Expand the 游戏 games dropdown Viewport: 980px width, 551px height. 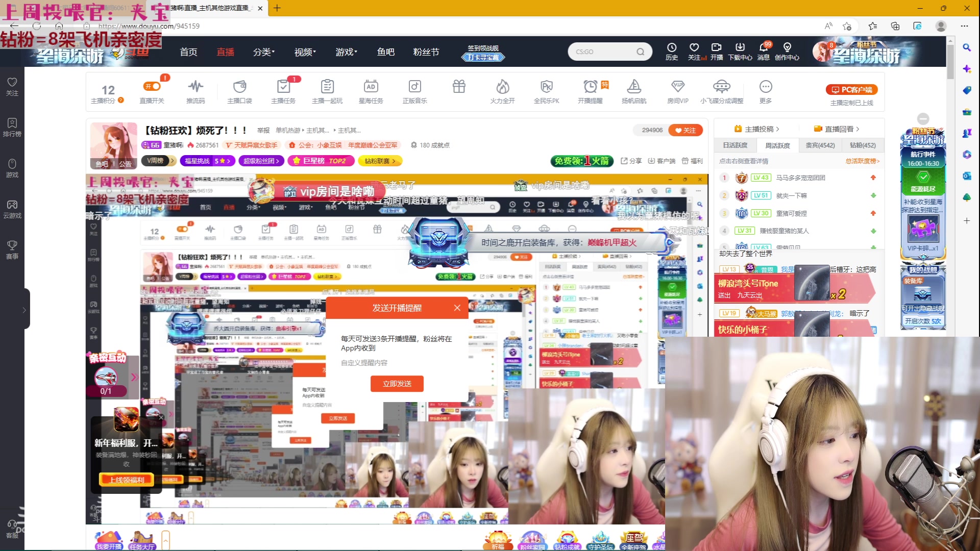346,52
